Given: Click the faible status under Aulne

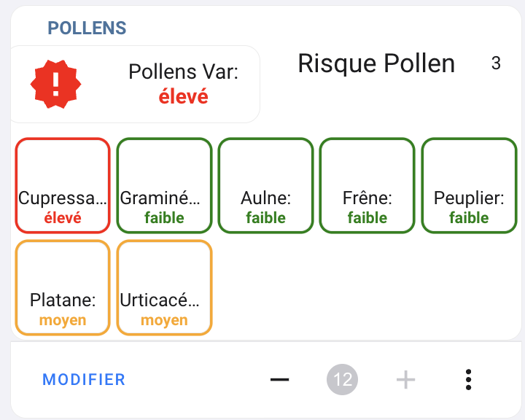Looking at the screenshot, I should click(x=265, y=218).
